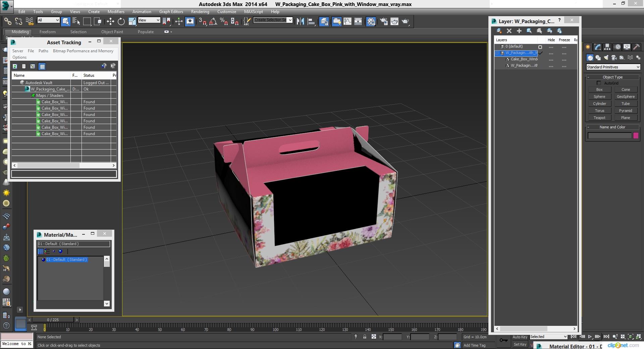Toggle the Auto Key button
644x349 pixels.
pos(520,337)
